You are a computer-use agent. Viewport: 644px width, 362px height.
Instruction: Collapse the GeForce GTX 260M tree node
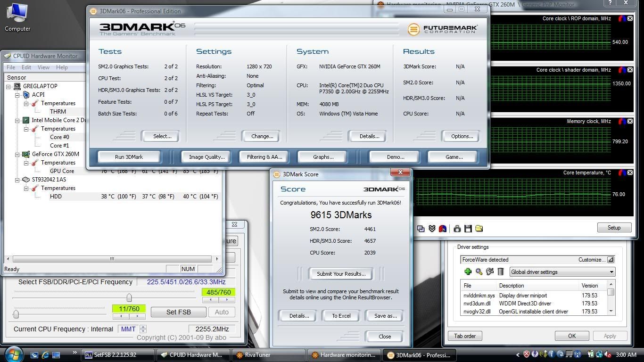click(17, 154)
